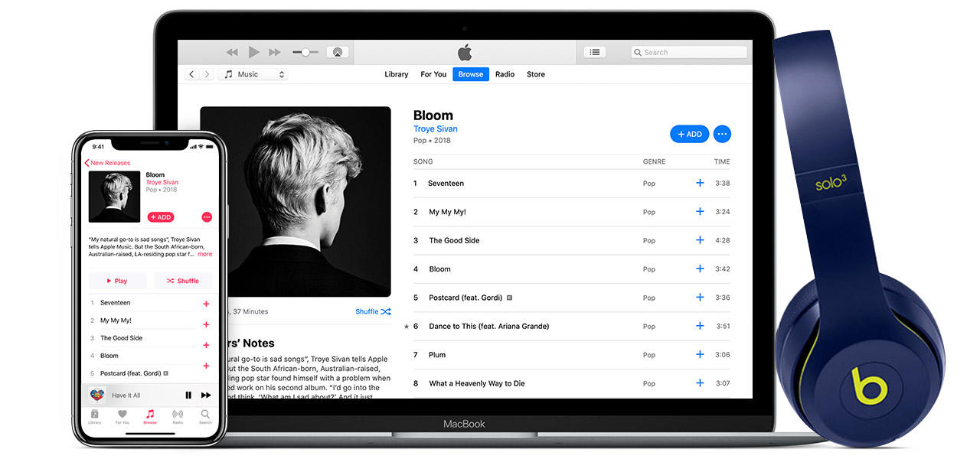Click the blue +ADD button on MacBook
Image resolution: width=980 pixels, height=459 pixels.
point(690,134)
